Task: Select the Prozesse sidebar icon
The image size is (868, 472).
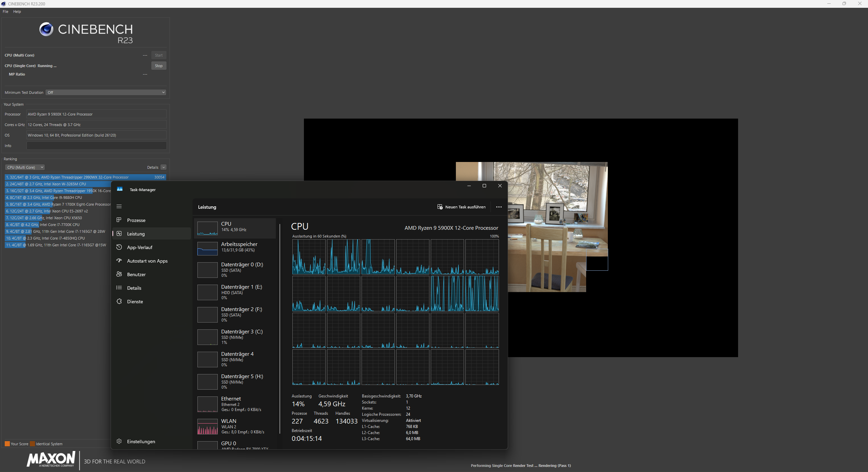Action: pyautogui.click(x=119, y=220)
